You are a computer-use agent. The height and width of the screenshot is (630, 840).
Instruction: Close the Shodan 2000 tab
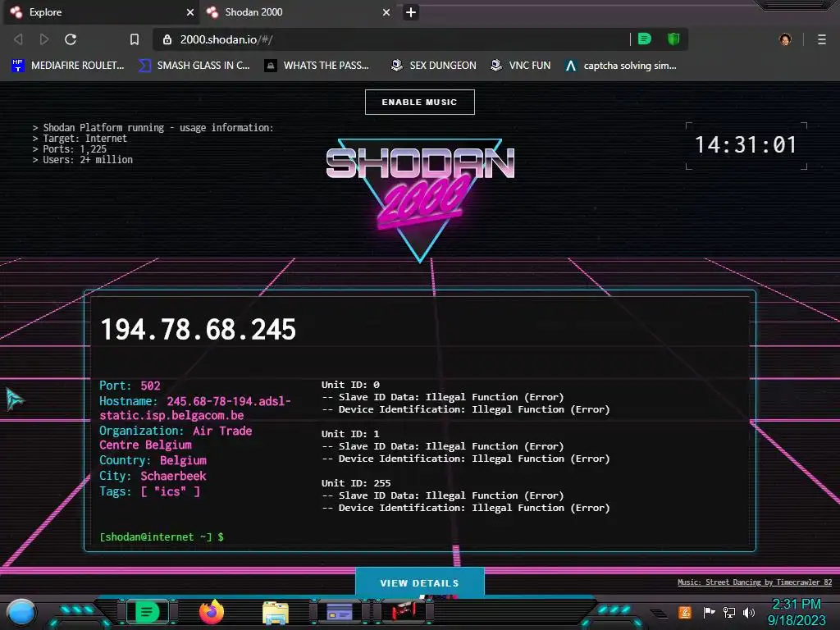pyautogui.click(x=386, y=12)
